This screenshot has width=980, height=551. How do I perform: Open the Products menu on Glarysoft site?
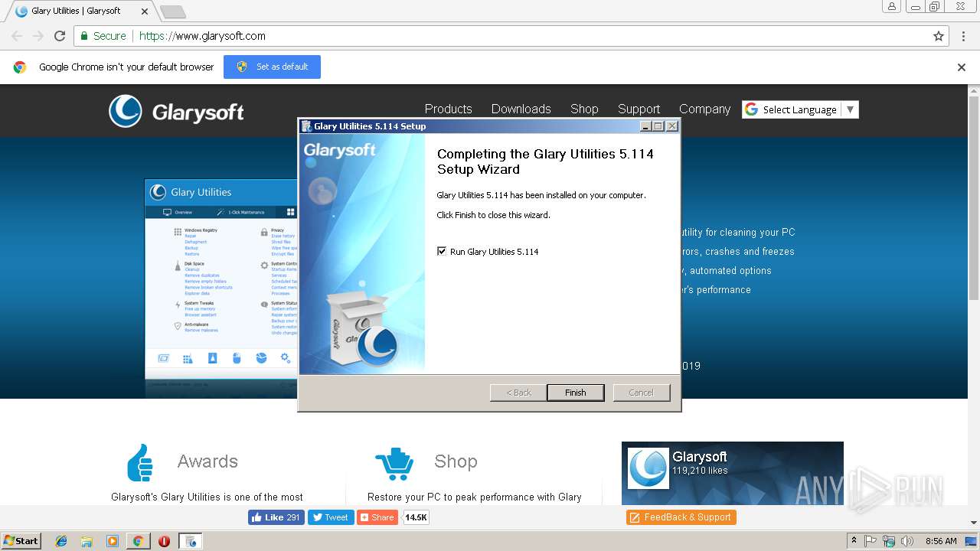(448, 109)
